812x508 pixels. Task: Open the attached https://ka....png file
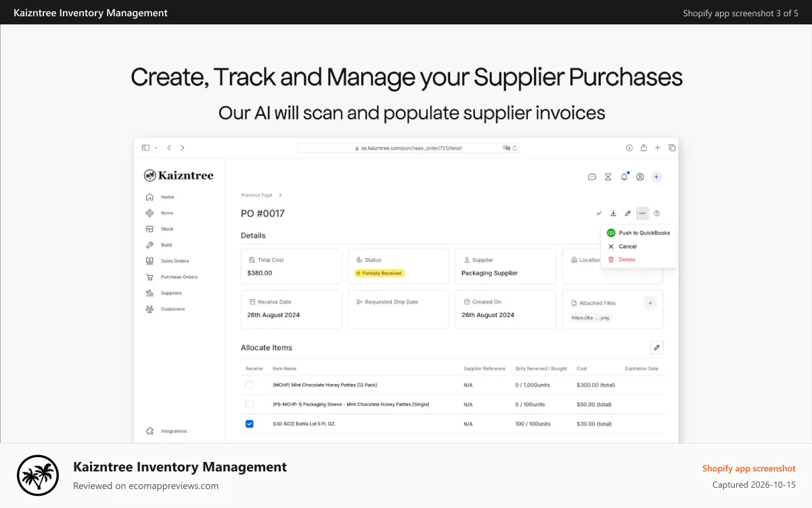[591, 317]
